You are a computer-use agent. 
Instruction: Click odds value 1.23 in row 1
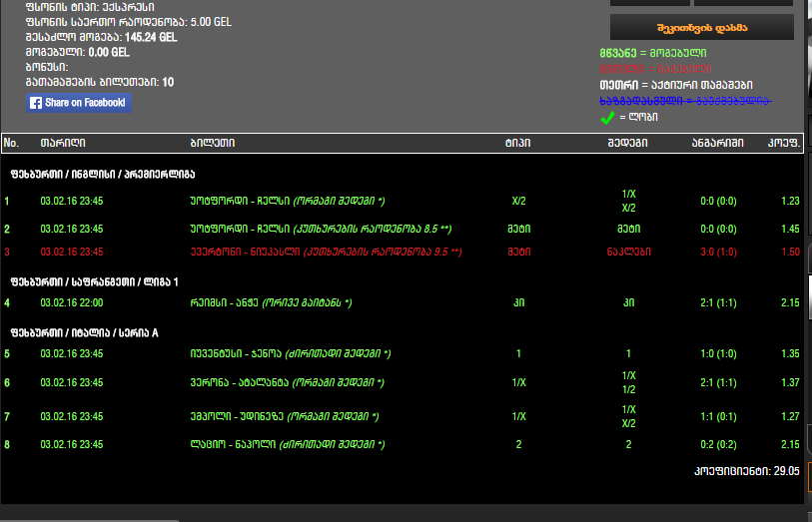pyautogui.click(x=790, y=201)
